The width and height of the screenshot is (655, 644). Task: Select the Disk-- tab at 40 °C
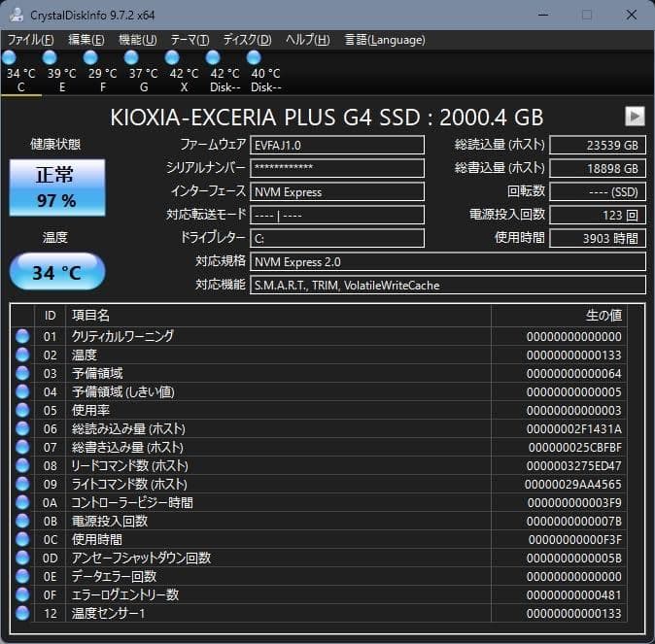[265, 72]
